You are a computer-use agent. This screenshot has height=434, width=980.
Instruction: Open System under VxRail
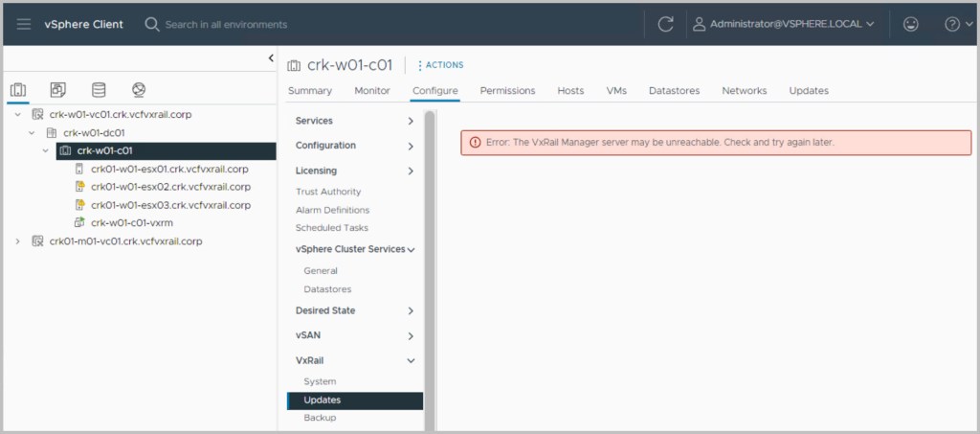click(x=320, y=381)
